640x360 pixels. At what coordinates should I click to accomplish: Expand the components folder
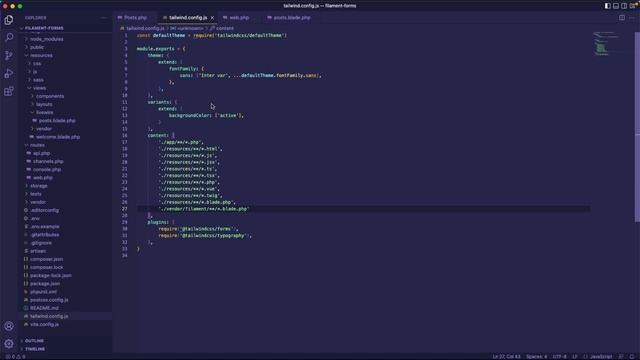coord(50,96)
